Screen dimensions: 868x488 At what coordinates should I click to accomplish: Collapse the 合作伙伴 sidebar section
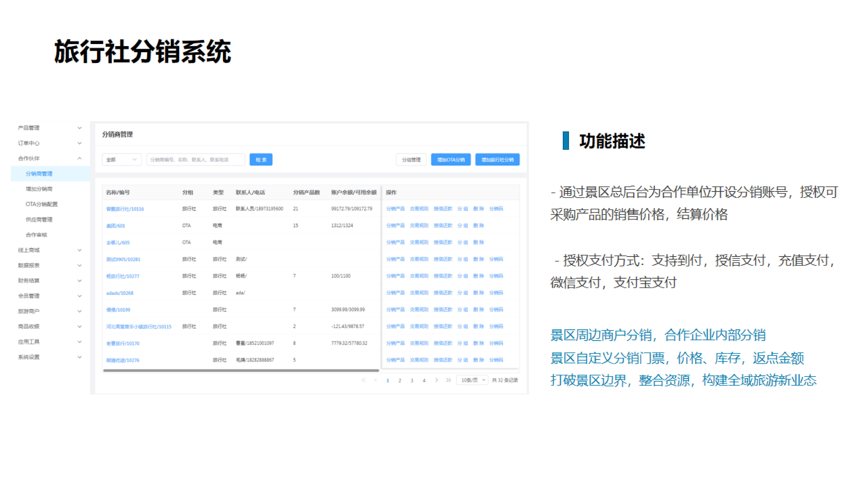pyautogui.click(x=80, y=158)
